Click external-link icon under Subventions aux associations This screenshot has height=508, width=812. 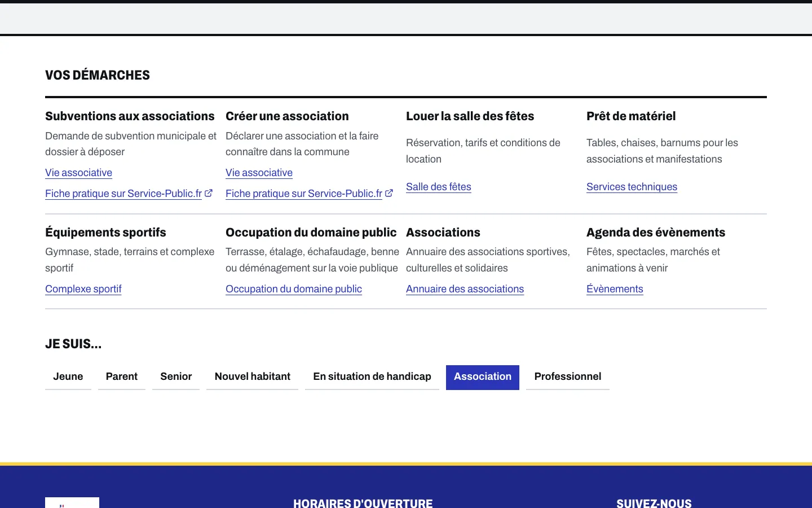pyautogui.click(x=209, y=193)
